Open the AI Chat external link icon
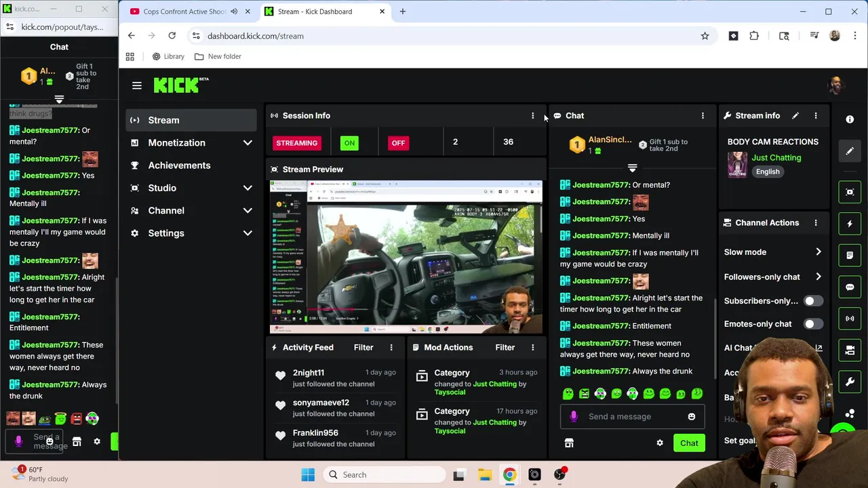This screenshot has height=488, width=868. pos(818,348)
